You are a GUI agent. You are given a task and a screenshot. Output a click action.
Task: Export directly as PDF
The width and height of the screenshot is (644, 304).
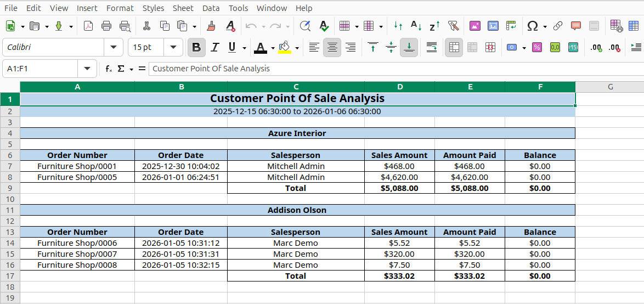[88, 26]
